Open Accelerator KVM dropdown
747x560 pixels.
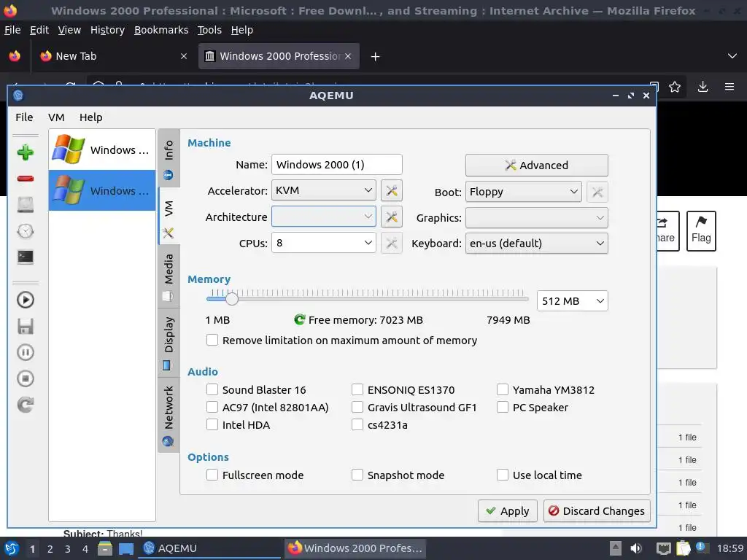323,190
